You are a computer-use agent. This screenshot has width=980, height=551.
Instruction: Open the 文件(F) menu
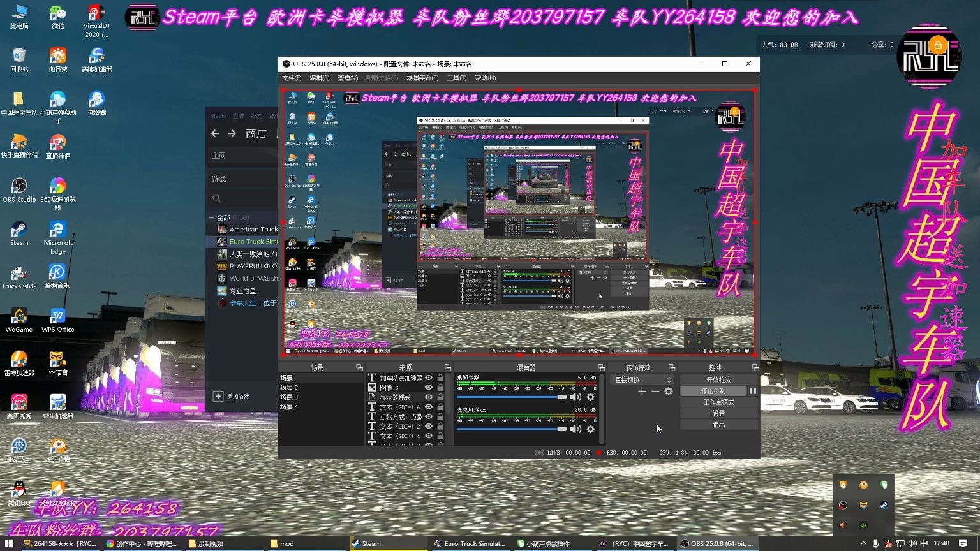point(292,78)
